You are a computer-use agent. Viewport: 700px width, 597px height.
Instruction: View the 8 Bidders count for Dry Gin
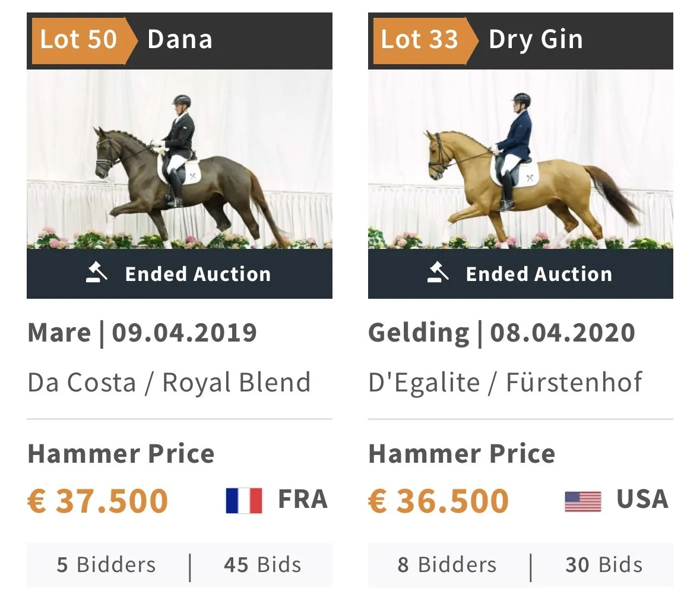point(447,565)
